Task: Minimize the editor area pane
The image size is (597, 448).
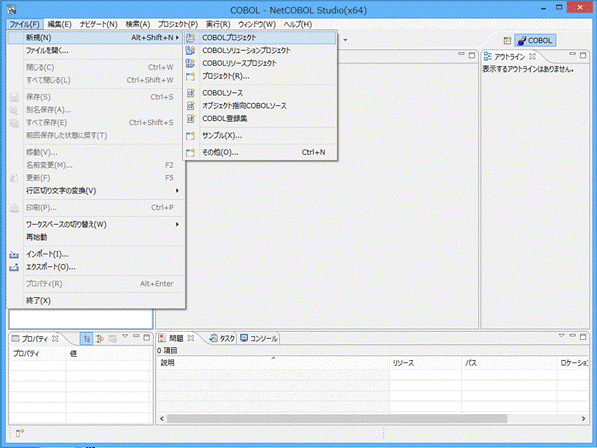Action: click(461, 54)
